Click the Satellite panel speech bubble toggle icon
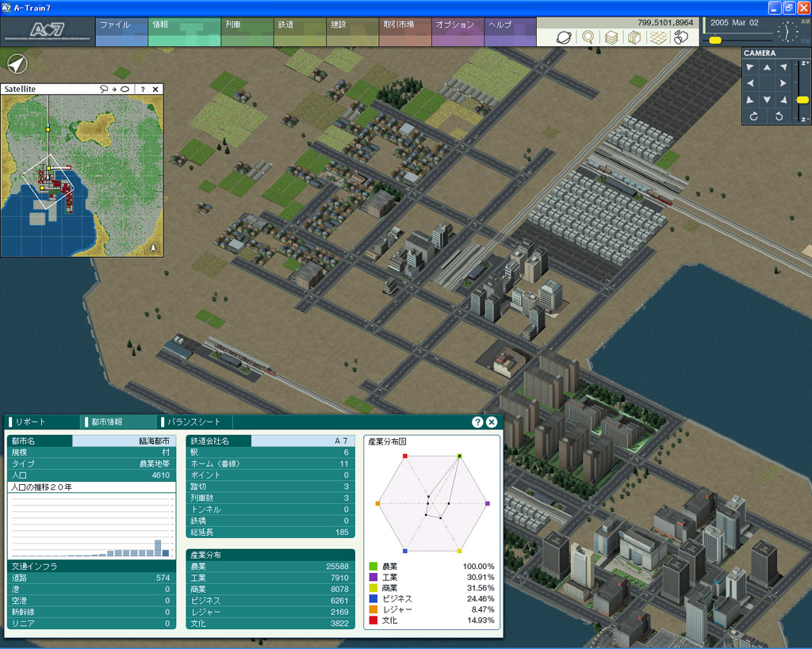This screenshot has width=812, height=649. coord(104,89)
